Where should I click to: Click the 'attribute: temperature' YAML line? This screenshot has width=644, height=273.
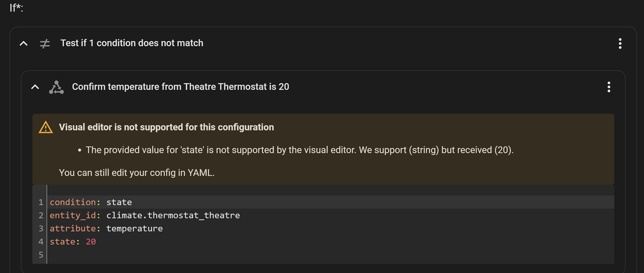(106, 229)
